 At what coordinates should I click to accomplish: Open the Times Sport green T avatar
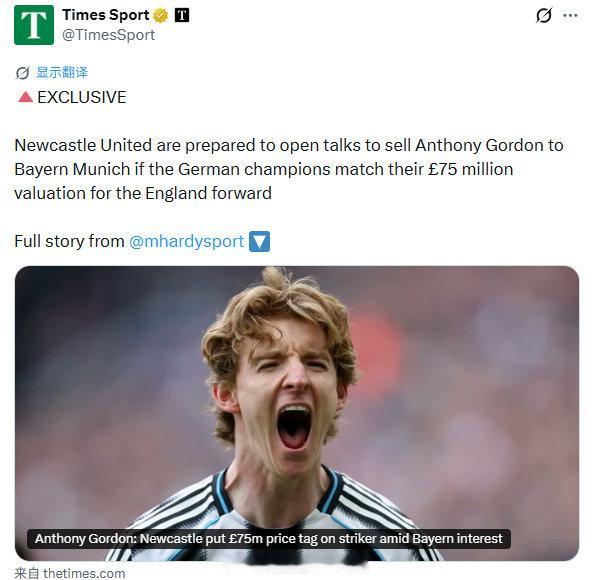coord(34,25)
